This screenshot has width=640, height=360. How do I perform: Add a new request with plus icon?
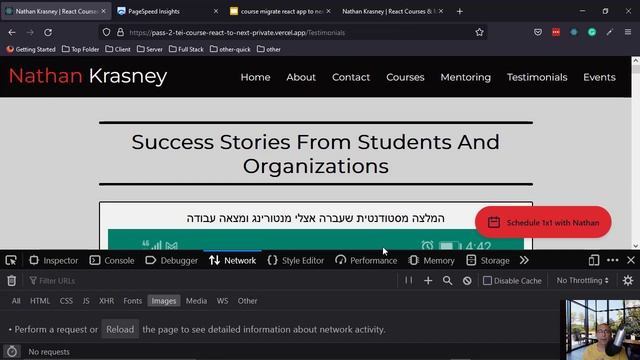pos(428,280)
